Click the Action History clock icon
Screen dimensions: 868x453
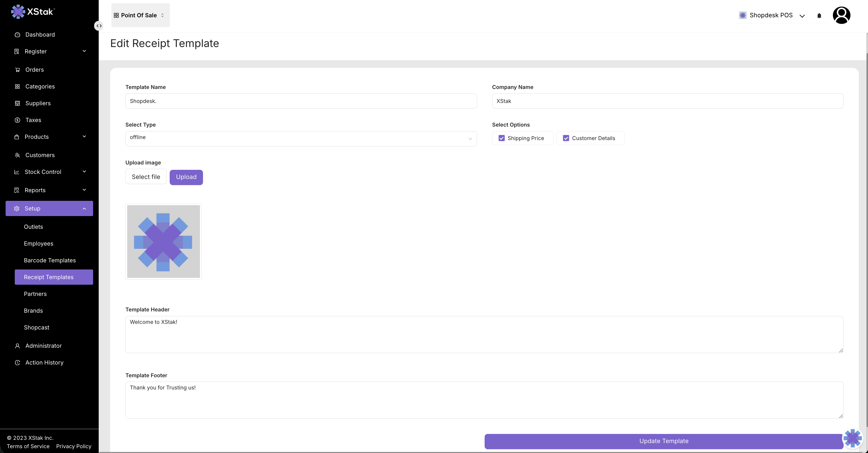point(18,363)
